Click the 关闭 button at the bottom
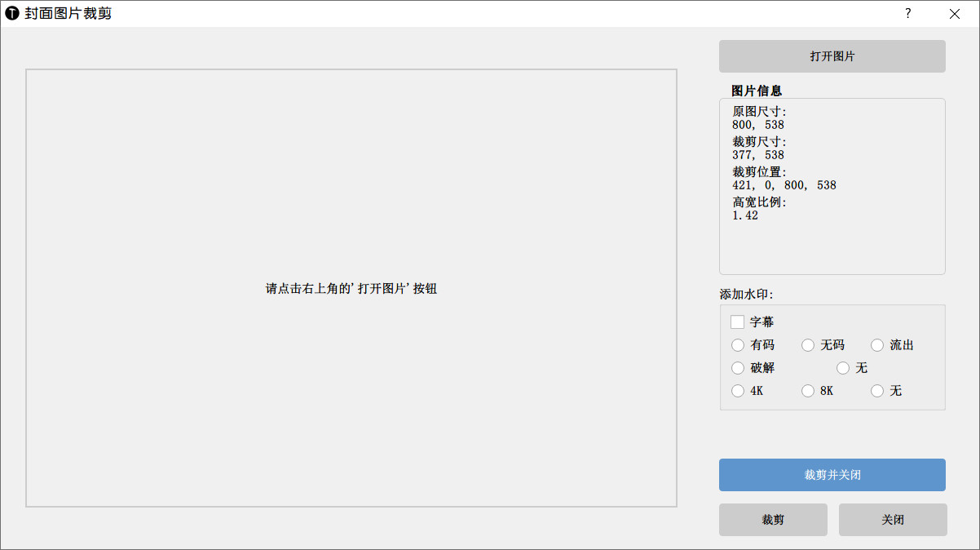Viewport: 980px width, 550px height. click(x=893, y=520)
